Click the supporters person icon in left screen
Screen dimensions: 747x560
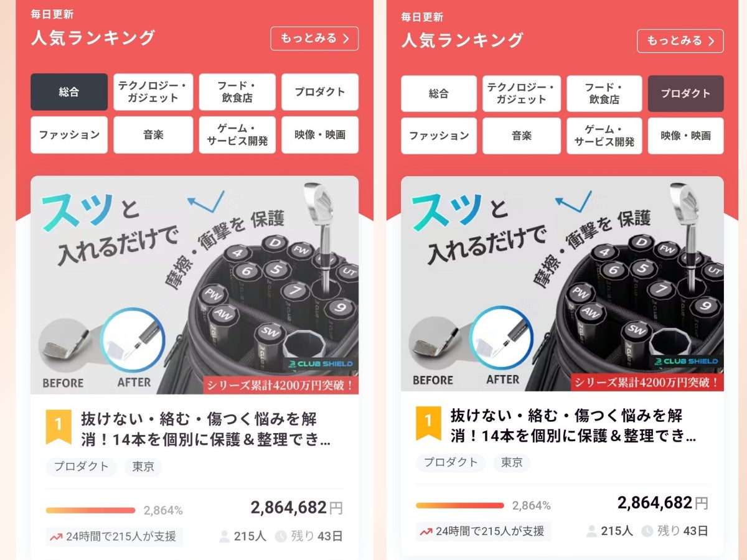click(224, 536)
